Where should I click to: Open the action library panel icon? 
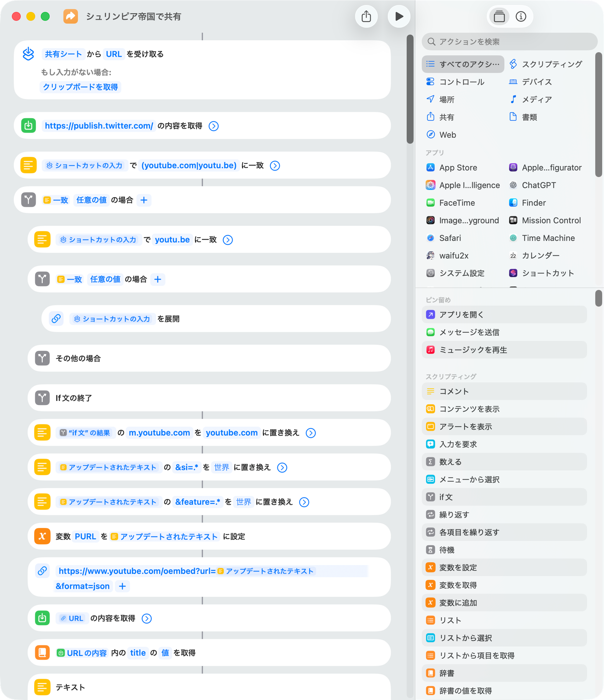point(499,16)
